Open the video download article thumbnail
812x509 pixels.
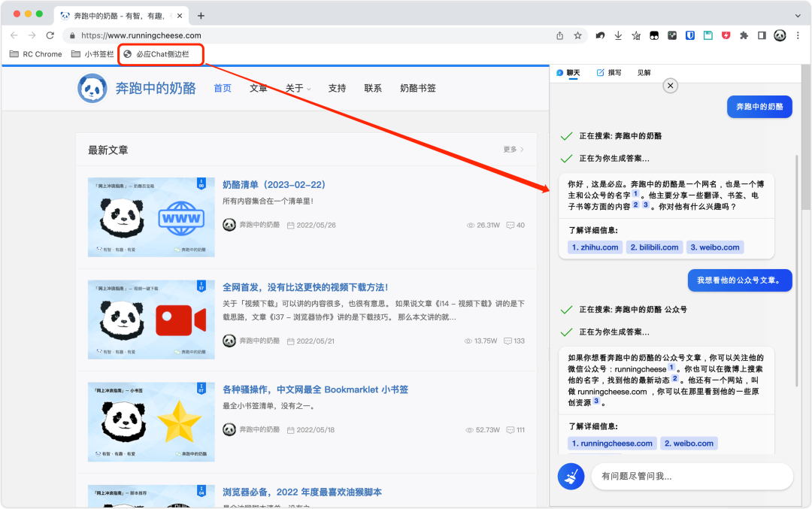(x=151, y=319)
